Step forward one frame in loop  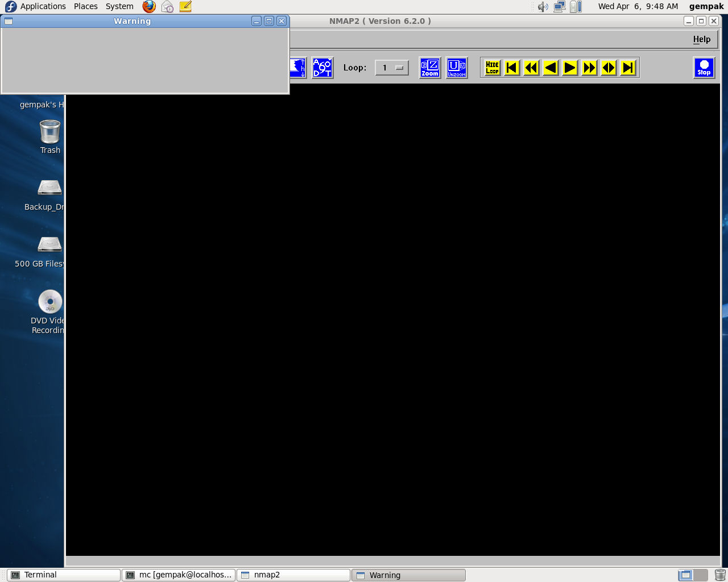pos(589,68)
